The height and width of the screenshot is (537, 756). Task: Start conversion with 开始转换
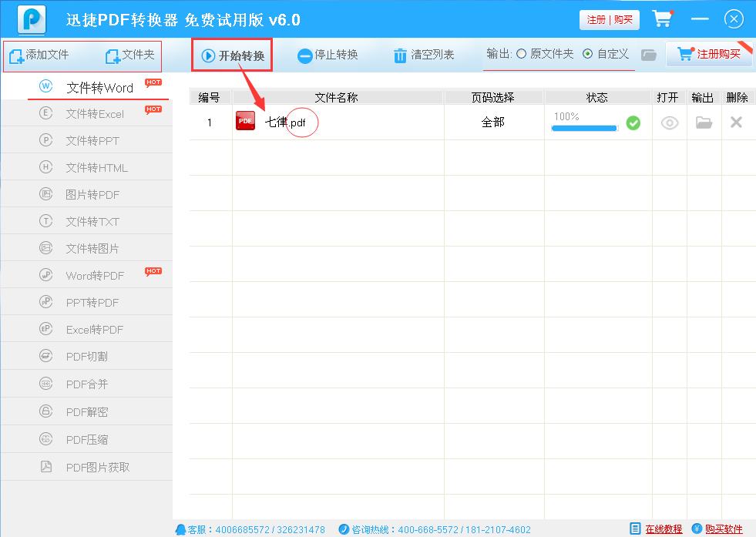(x=233, y=55)
